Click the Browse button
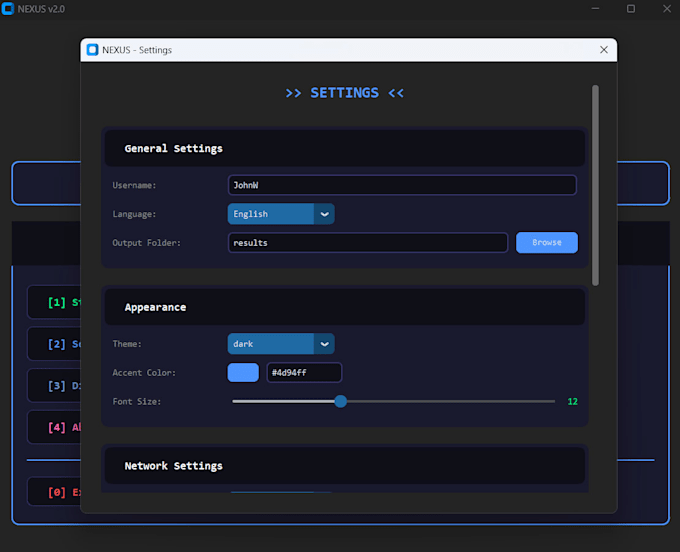The height and width of the screenshot is (552, 680). (x=547, y=242)
